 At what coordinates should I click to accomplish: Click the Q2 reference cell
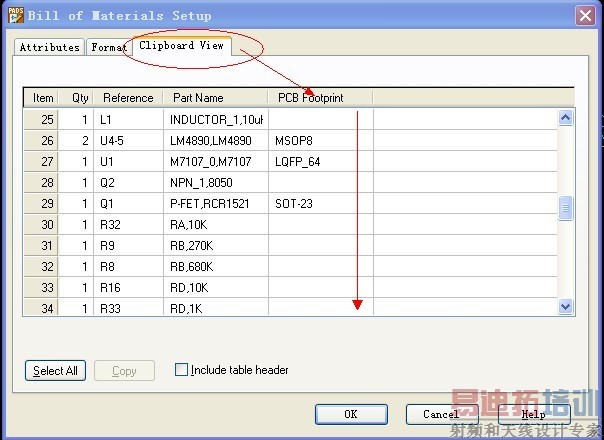pos(129,183)
